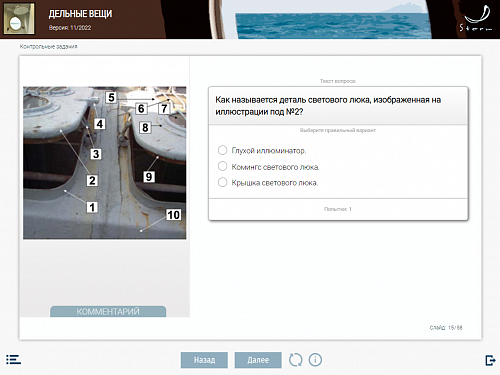
Task: Click the Storm logo in top-right corner
Action: tap(476, 19)
